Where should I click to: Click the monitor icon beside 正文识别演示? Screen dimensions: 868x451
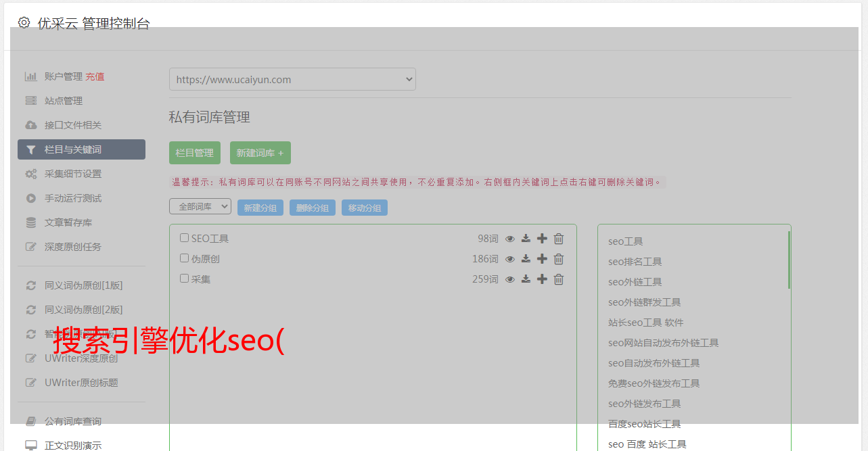tap(30, 446)
